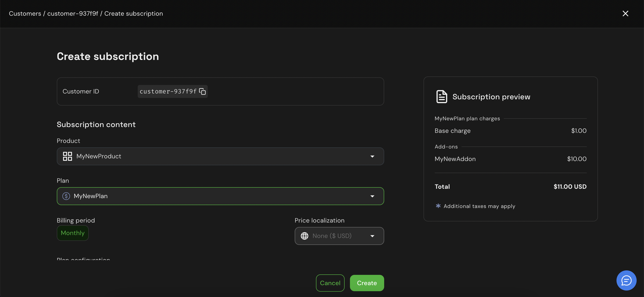This screenshot has height=297, width=644.
Task: Close the create subscription dialog
Action: click(x=625, y=13)
